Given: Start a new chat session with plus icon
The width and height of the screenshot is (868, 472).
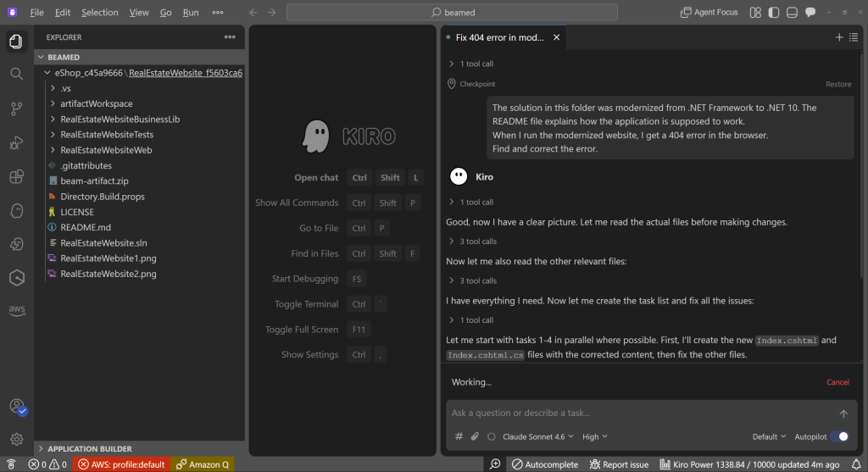Looking at the screenshot, I should [x=839, y=37].
